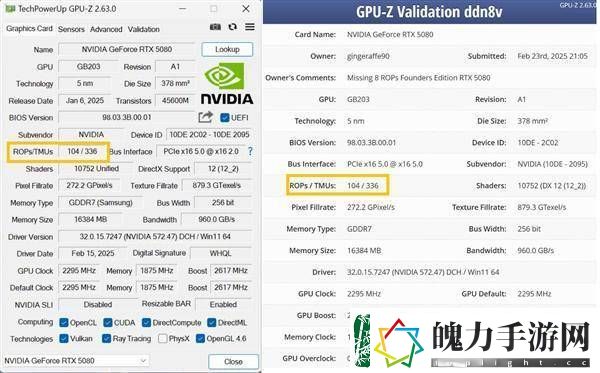Open the Advanced tab
Viewport: 600px width, 373px height.
(x=106, y=29)
